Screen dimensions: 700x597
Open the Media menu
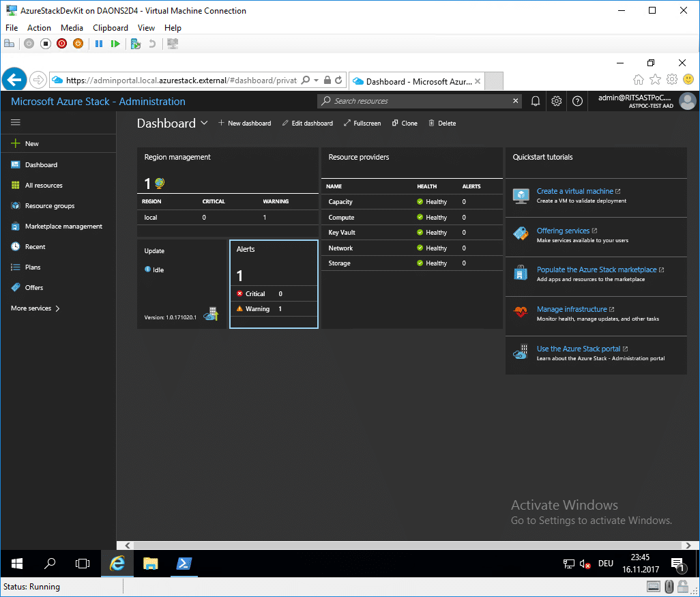72,28
